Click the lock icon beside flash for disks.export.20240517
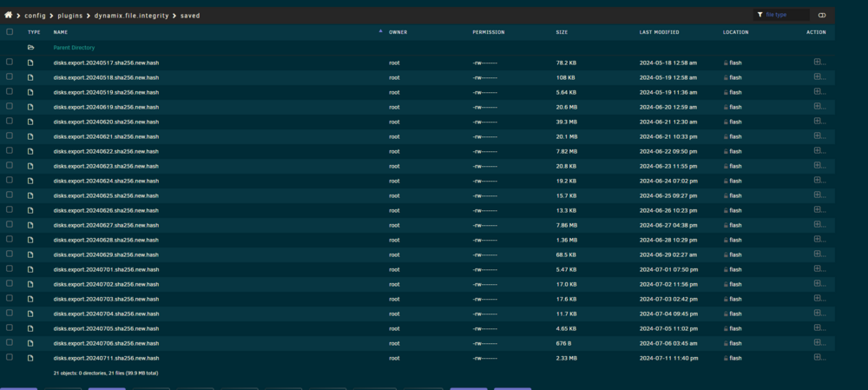 pos(726,63)
